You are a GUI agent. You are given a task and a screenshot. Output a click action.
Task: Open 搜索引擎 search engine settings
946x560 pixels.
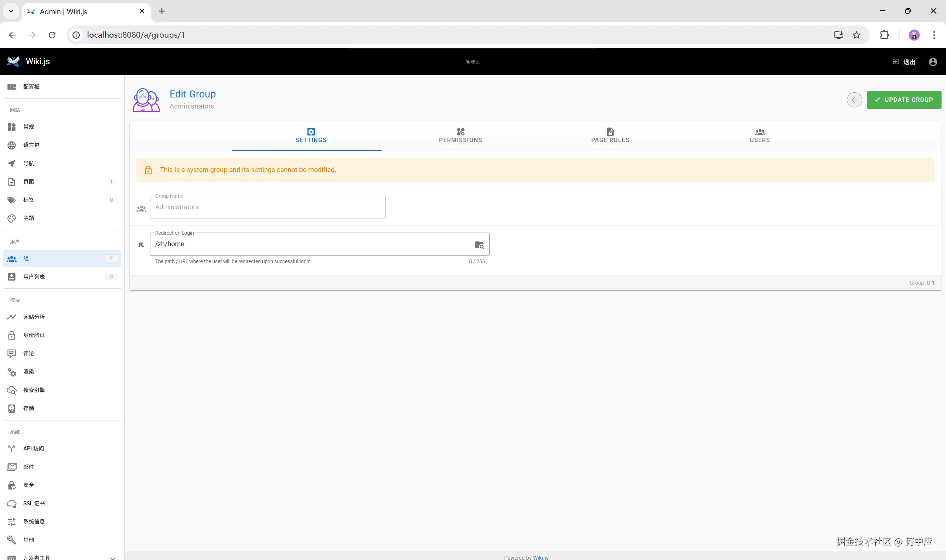[34, 390]
